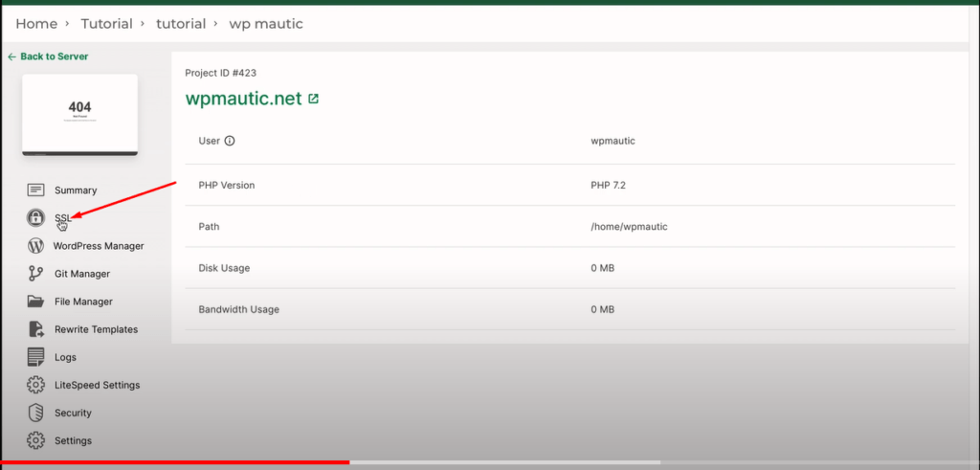Navigate to lowercase tutorial breadcrumb
Viewport: 980px width, 470px height.
[181, 24]
